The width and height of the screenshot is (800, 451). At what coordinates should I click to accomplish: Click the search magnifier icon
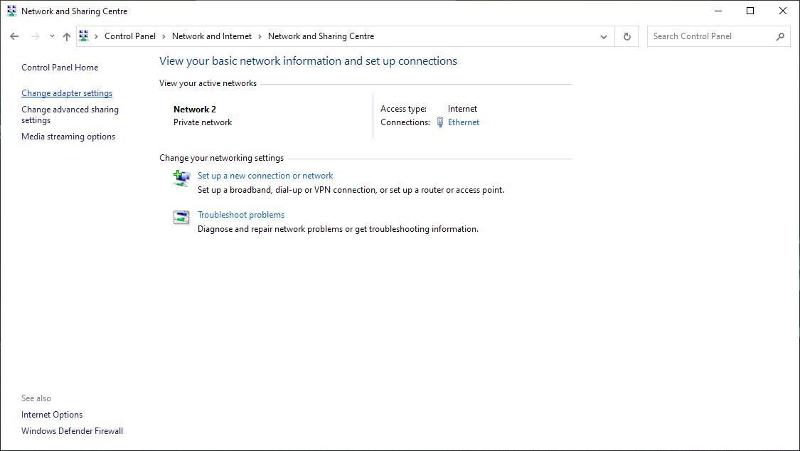[780, 36]
